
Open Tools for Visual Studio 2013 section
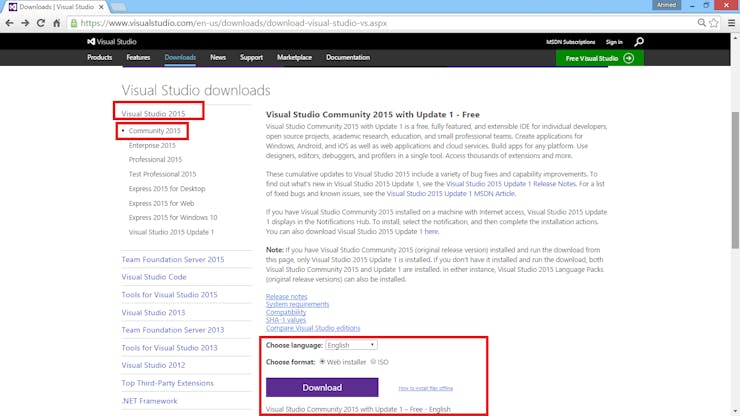169,348
